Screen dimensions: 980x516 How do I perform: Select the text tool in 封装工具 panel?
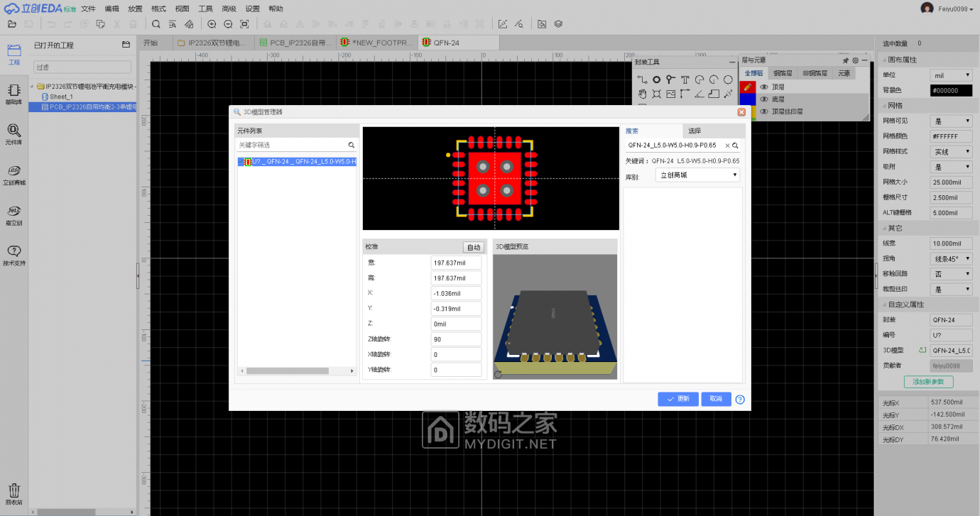pos(685,79)
